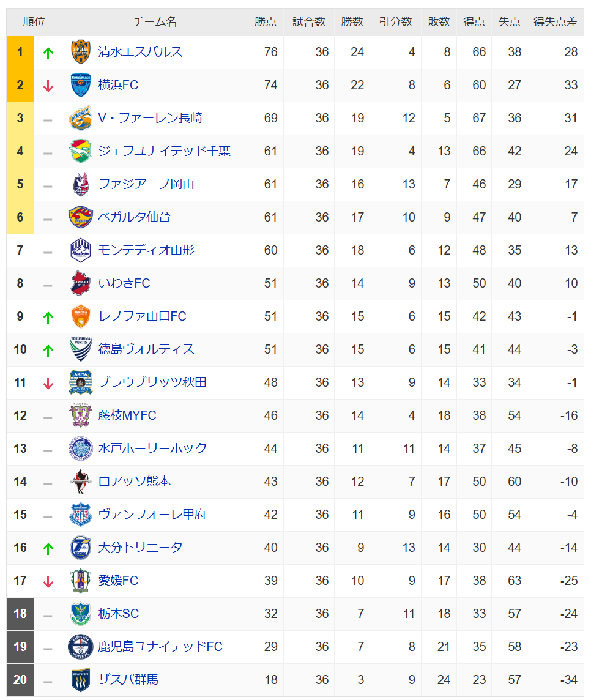
Task: Click the Roasso Kumamoto team logo
Action: click(x=80, y=482)
